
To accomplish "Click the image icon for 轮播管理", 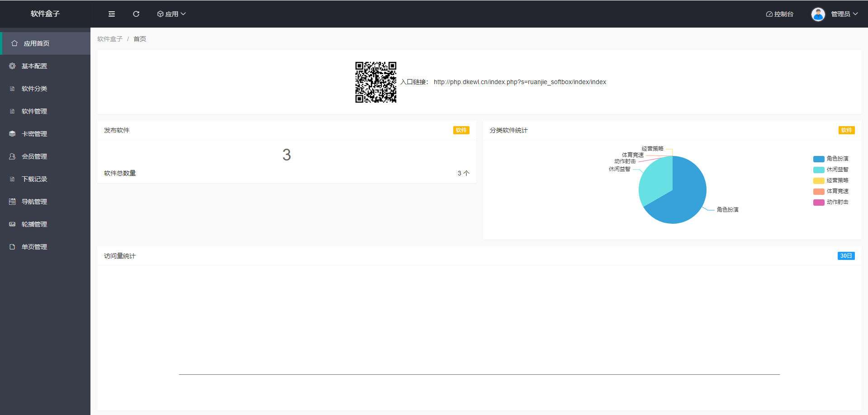I will coord(12,224).
